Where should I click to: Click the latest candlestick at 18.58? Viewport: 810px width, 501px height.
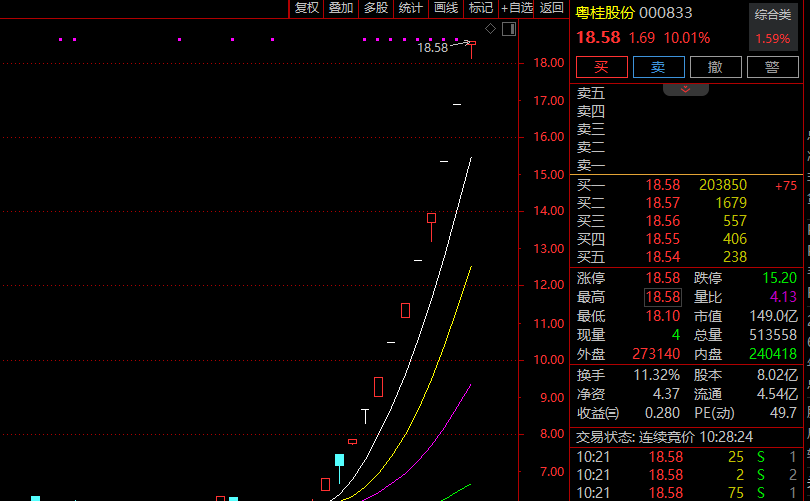(472, 46)
